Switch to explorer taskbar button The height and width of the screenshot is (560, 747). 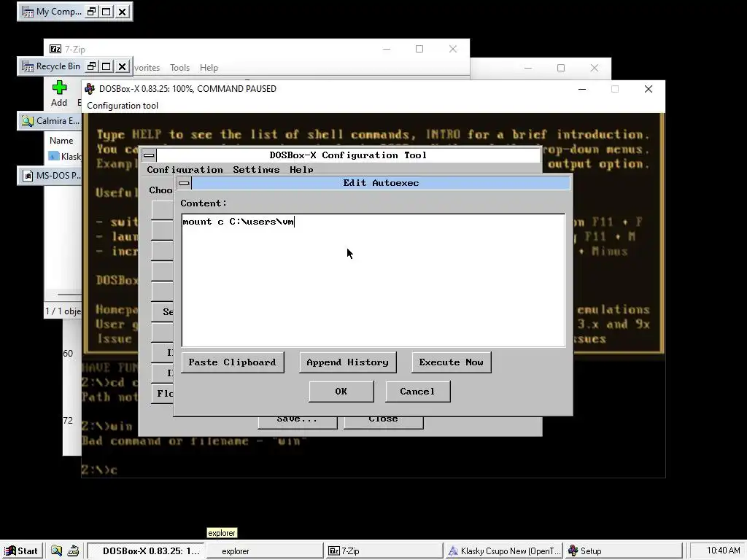click(264, 551)
